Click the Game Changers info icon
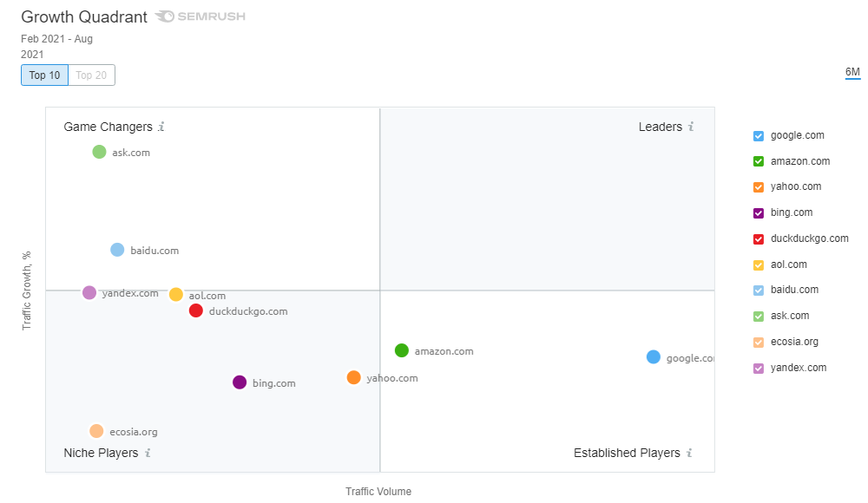This screenshot has height=503, width=868. point(161,127)
